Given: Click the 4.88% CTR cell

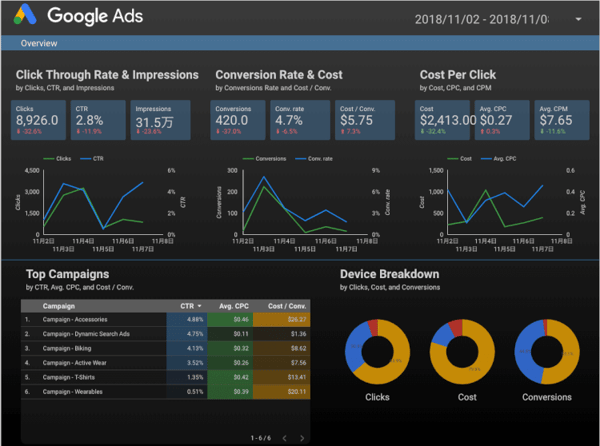Looking at the screenshot, I should point(187,319).
